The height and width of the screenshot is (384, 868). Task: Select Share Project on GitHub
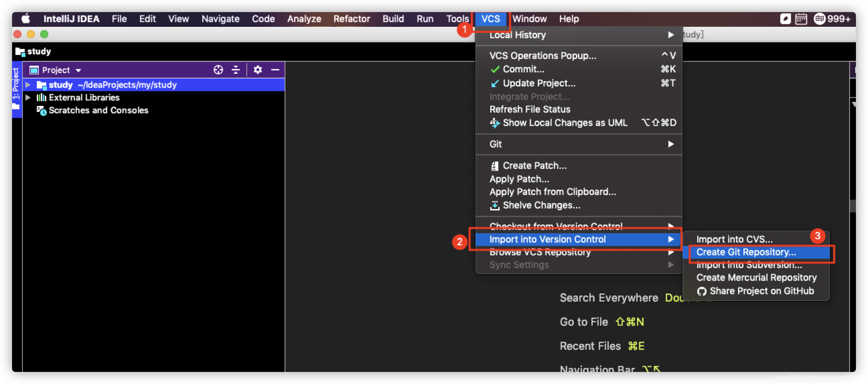pyautogui.click(x=761, y=291)
